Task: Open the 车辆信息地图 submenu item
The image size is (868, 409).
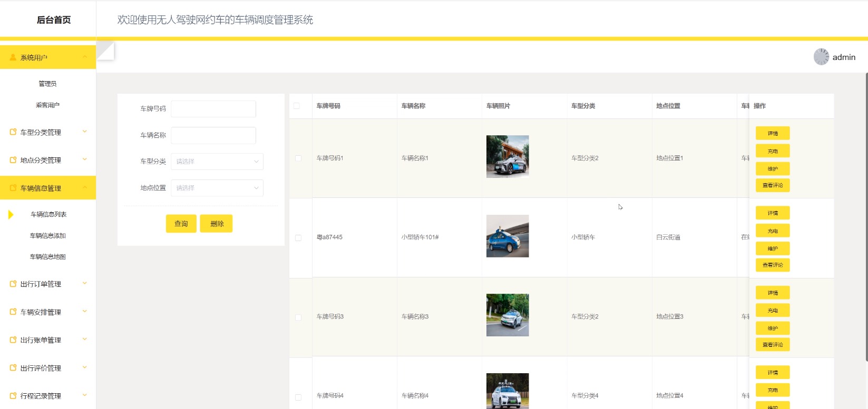Action: click(48, 257)
